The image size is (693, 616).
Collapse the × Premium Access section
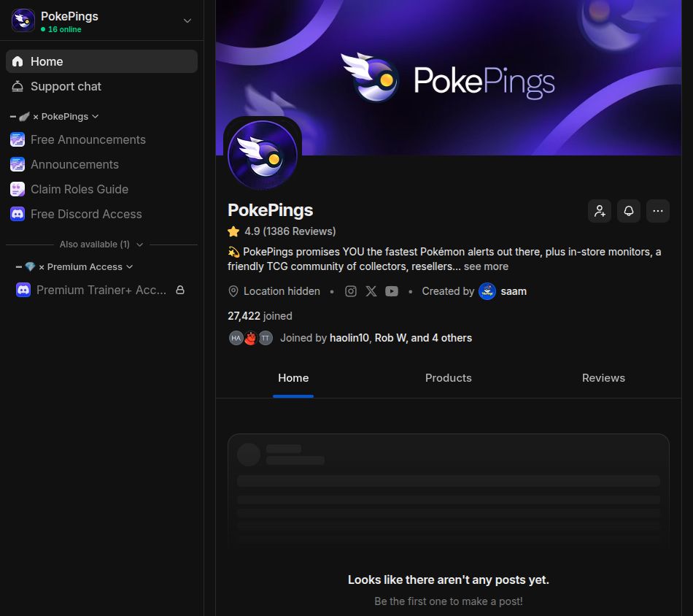(74, 267)
